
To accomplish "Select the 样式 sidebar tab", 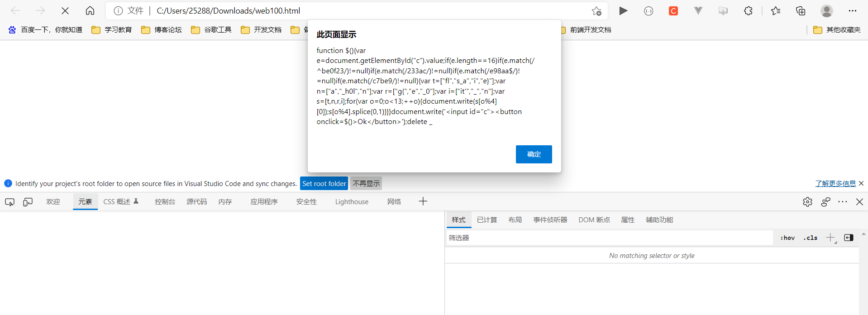I will click(x=458, y=220).
